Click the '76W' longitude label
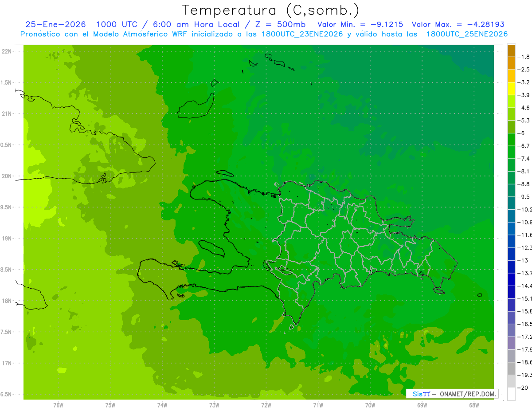Viewport: 532px width, 411px height. (x=58, y=405)
